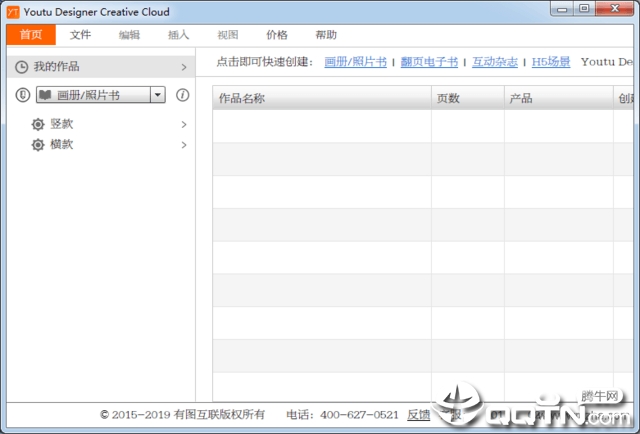Click the H5场景 quick create link

click(x=551, y=62)
